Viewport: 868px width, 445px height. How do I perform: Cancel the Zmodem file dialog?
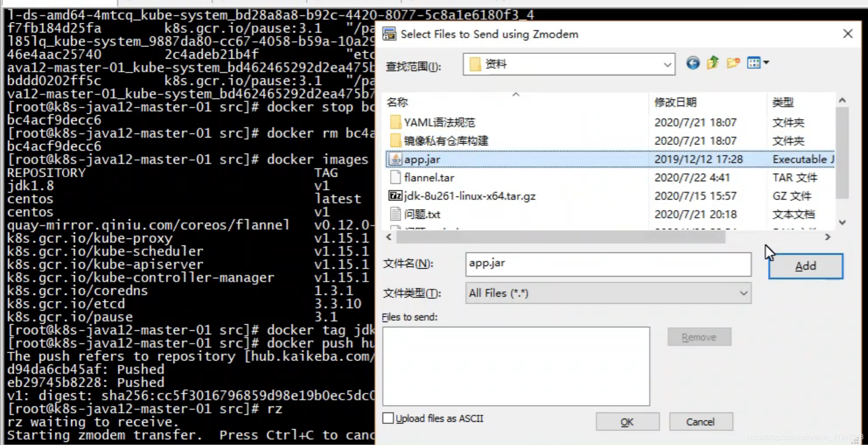pos(701,422)
